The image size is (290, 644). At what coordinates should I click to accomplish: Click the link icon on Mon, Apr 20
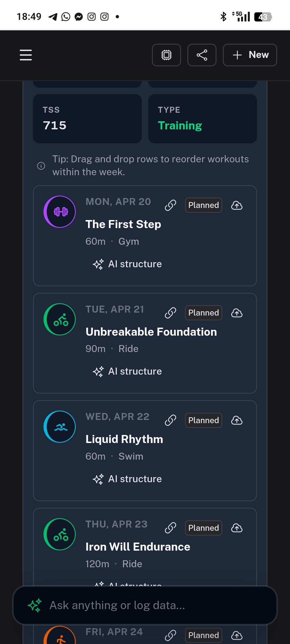coord(171,205)
